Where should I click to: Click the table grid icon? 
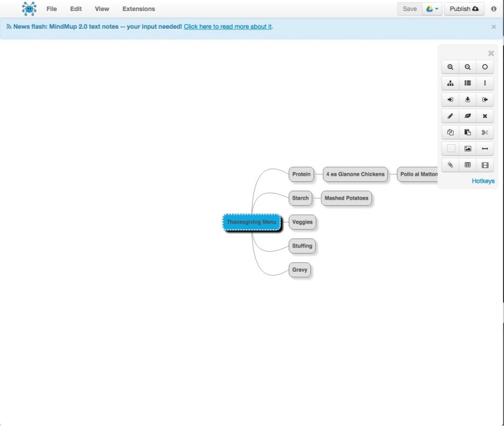[467, 165]
